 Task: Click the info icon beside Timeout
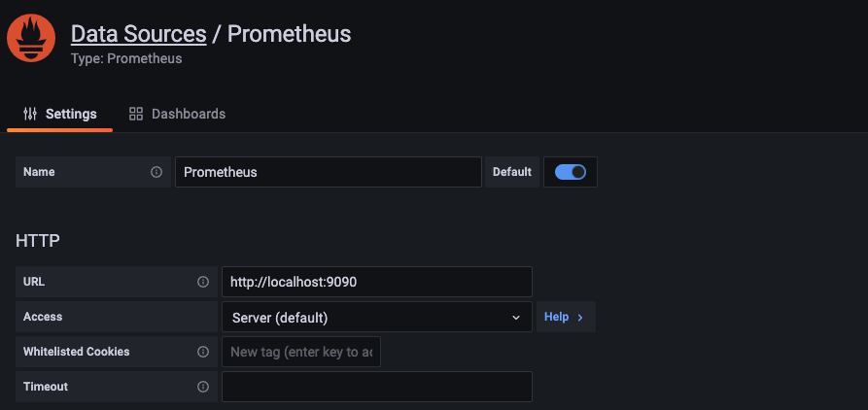[x=203, y=387]
